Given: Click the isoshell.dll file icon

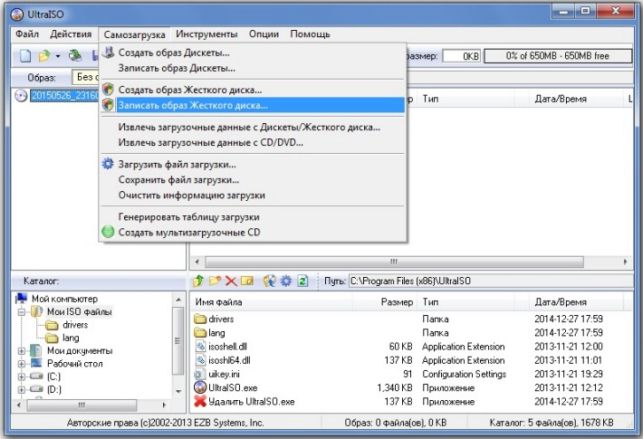Looking at the screenshot, I should point(200,346).
